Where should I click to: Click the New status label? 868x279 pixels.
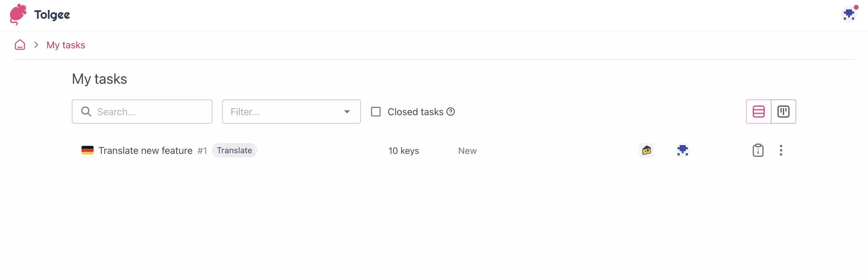click(x=467, y=151)
